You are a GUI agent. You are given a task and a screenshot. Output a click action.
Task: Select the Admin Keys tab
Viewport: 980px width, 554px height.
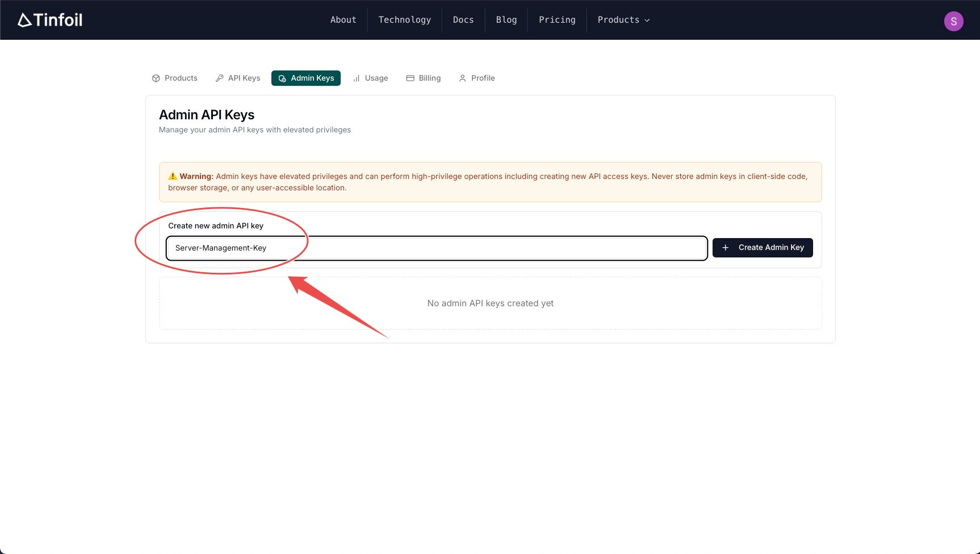[306, 78]
